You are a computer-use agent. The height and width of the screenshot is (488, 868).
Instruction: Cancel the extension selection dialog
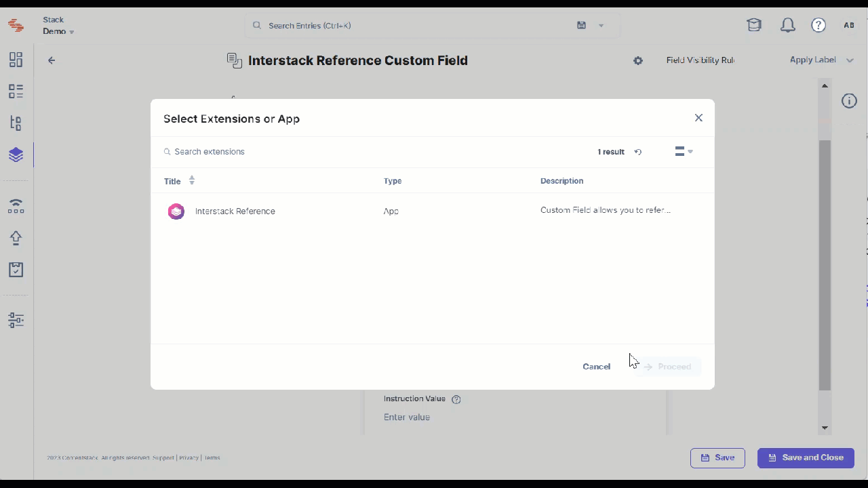pyautogui.click(x=596, y=367)
